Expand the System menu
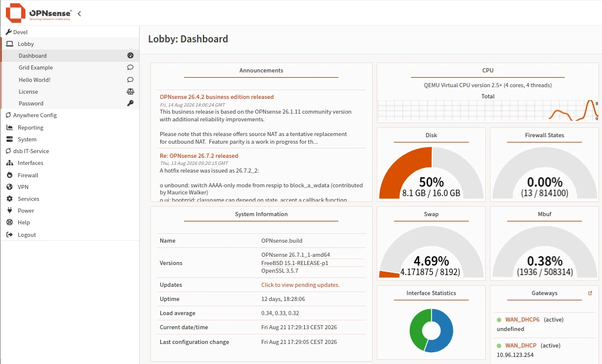The width and height of the screenshot is (602, 364). click(70, 139)
